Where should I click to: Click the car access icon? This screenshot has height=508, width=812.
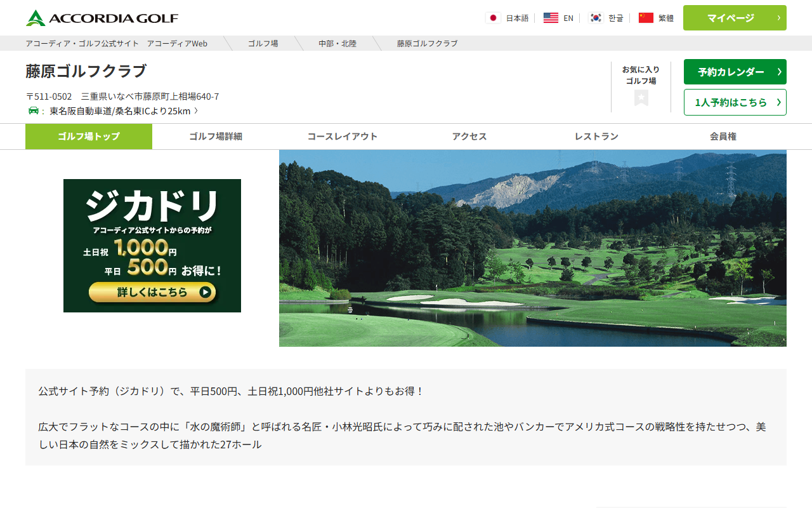(34, 110)
